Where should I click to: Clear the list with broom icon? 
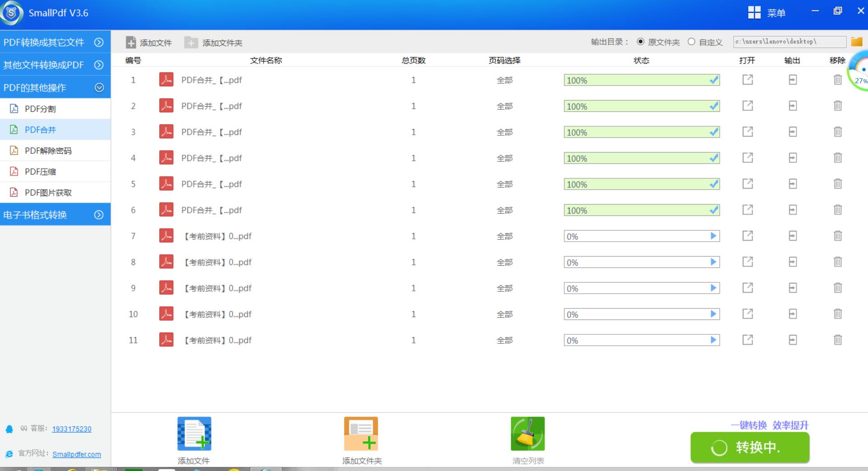[x=528, y=433]
